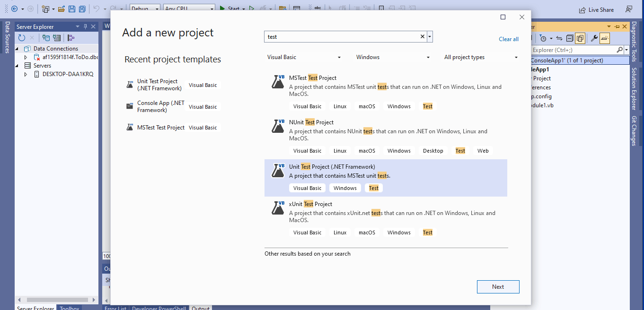Open the Git Changes side tab
Image resolution: width=644 pixels, height=310 pixels.
tap(634, 130)
